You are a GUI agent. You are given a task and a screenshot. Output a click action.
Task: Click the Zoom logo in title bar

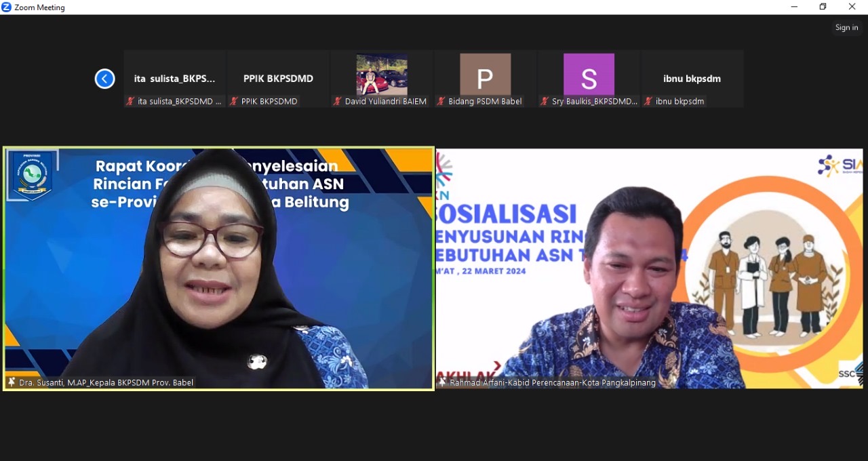point(7,7)
